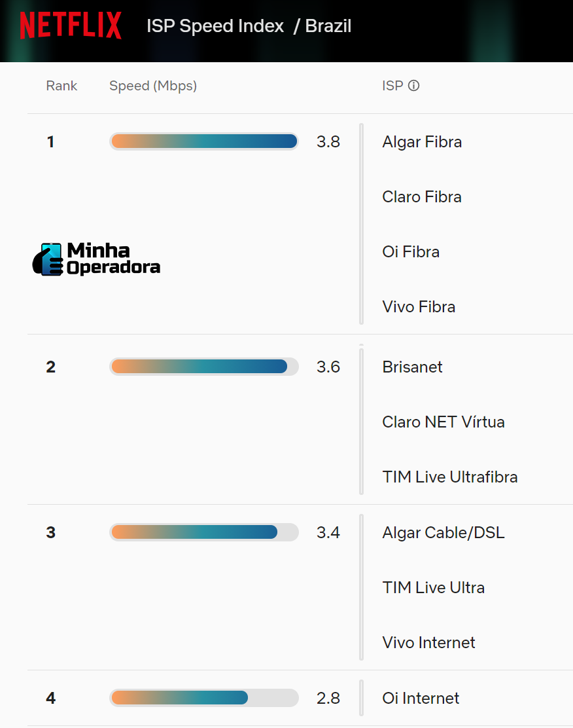
Task: Click the Speed (Mbps) column header
Action: [x=153, y=86]
